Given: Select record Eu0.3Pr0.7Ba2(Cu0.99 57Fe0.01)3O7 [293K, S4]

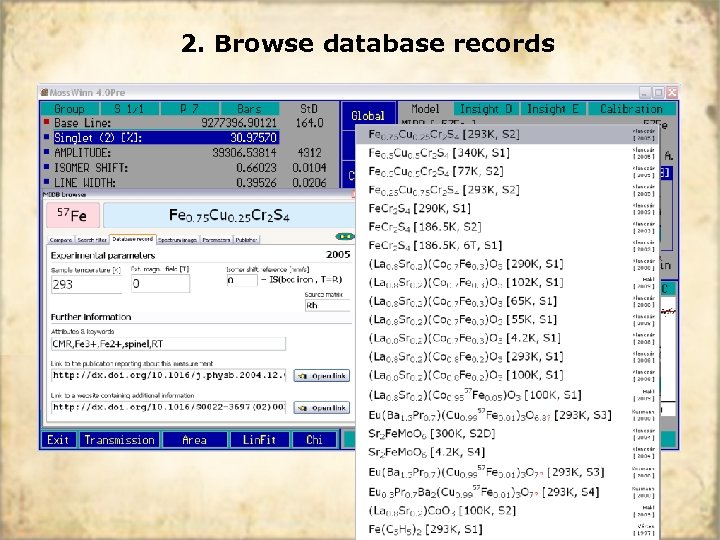Looking at the screenshot, I should [x=507, y=492].
